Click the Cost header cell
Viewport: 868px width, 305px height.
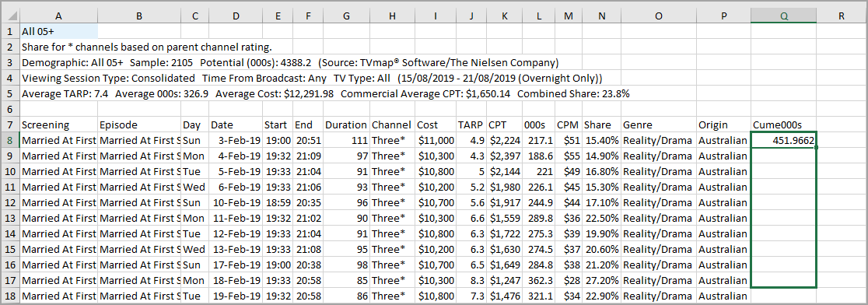(x=436, y=124)
